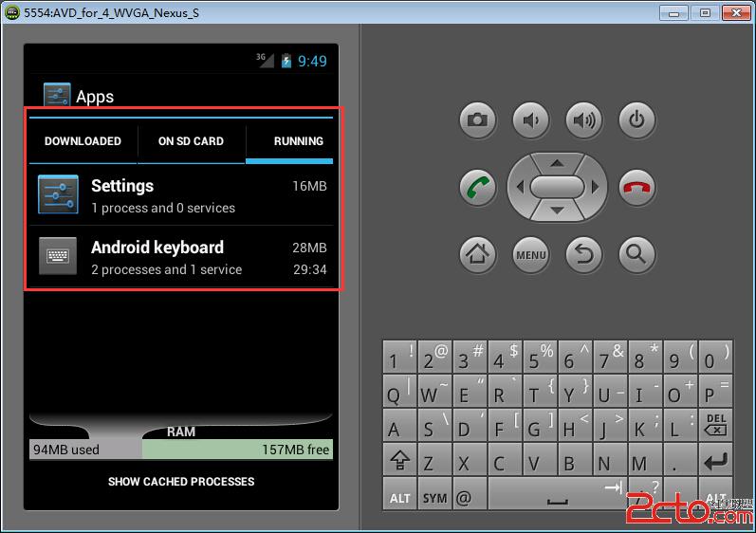Lower volume with the volume down button
756x533 pixels.
(x=531, y=119)
